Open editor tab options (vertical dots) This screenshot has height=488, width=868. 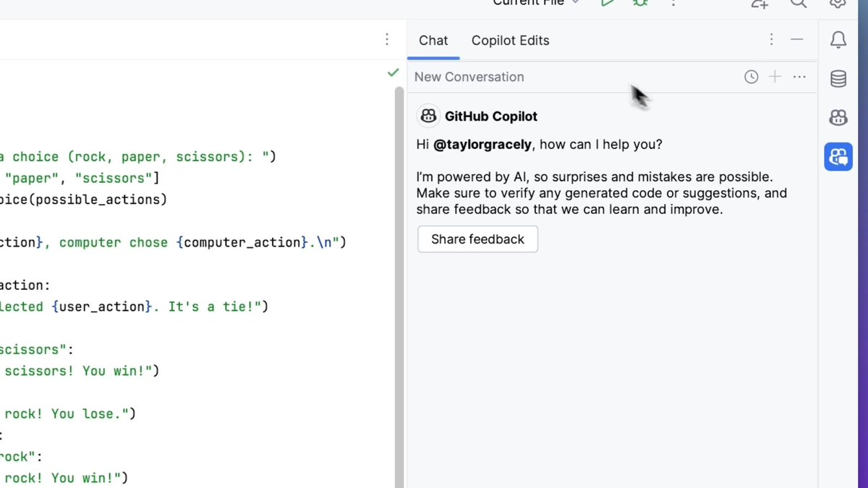point(387,40)
